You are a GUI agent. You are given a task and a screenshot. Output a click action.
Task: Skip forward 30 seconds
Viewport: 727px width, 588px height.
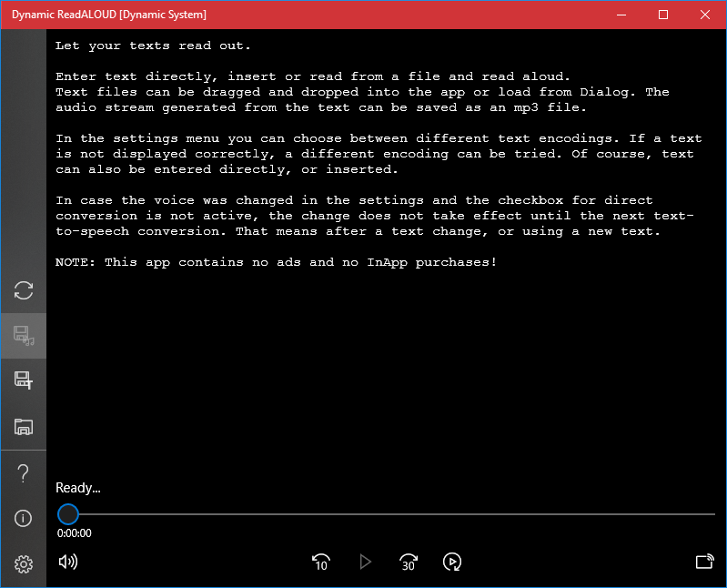408,562
